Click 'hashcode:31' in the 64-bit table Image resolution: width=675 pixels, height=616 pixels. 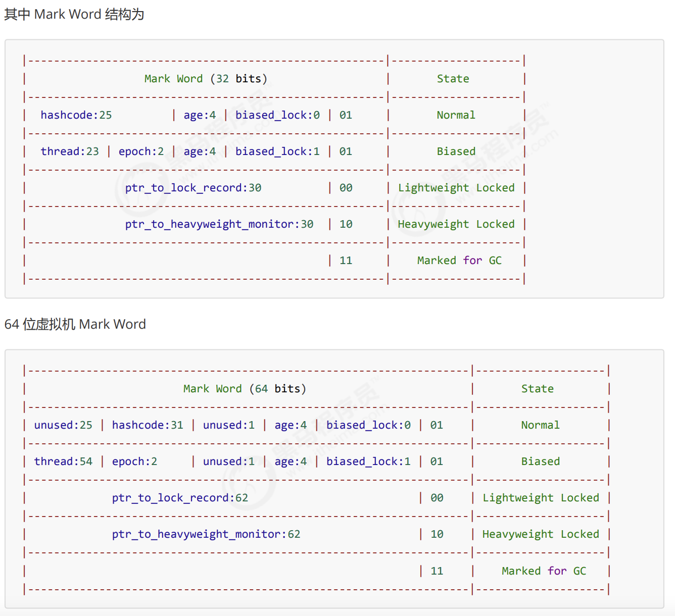click(148, 425)
